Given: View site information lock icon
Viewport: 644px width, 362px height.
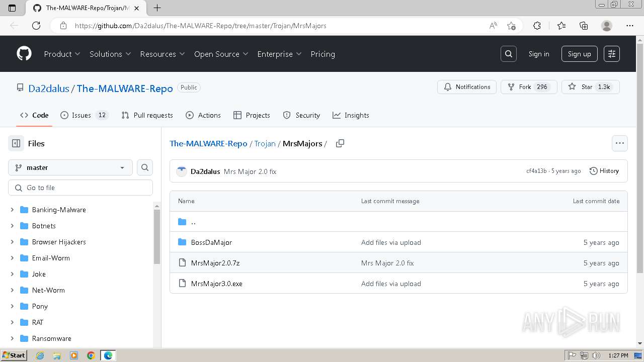Looking at the screenshot, I should (x=63, y=26).
